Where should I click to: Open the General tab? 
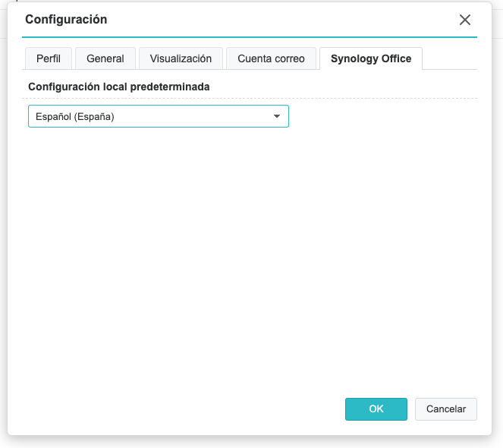pos(105,58)
